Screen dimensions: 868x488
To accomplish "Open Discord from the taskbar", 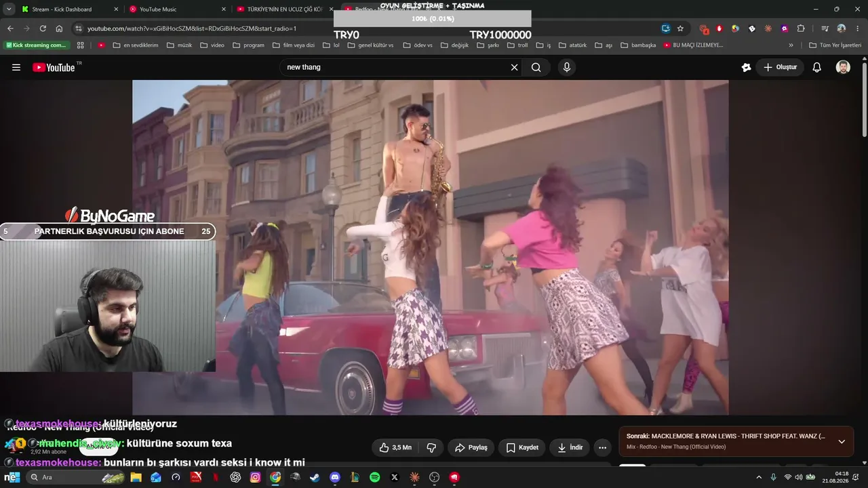I will click(x=334, y=477).
